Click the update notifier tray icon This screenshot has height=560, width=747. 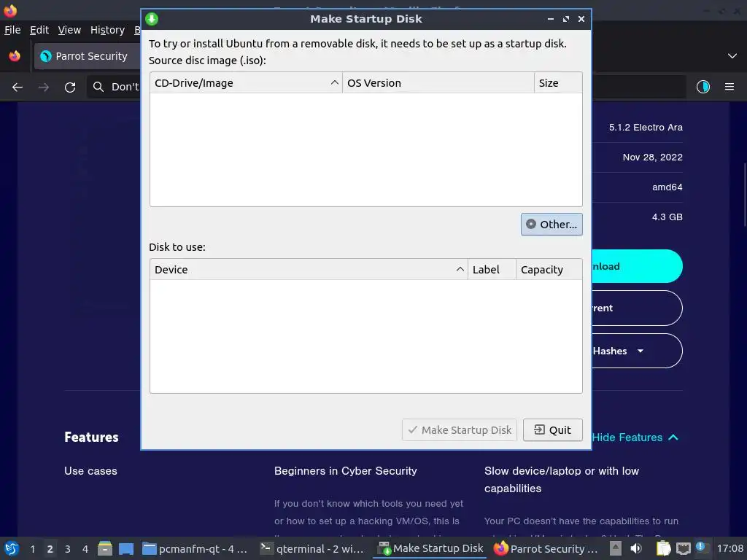point(700,548)
